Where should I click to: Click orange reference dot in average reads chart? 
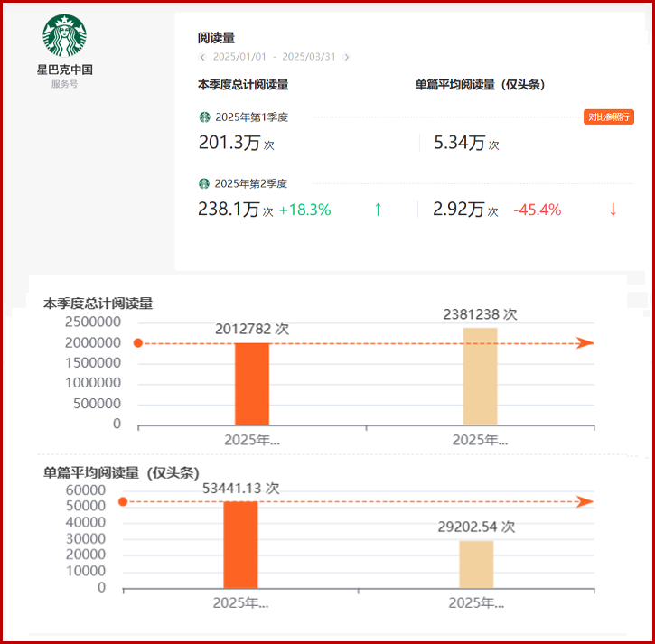(x=123, y=501)
